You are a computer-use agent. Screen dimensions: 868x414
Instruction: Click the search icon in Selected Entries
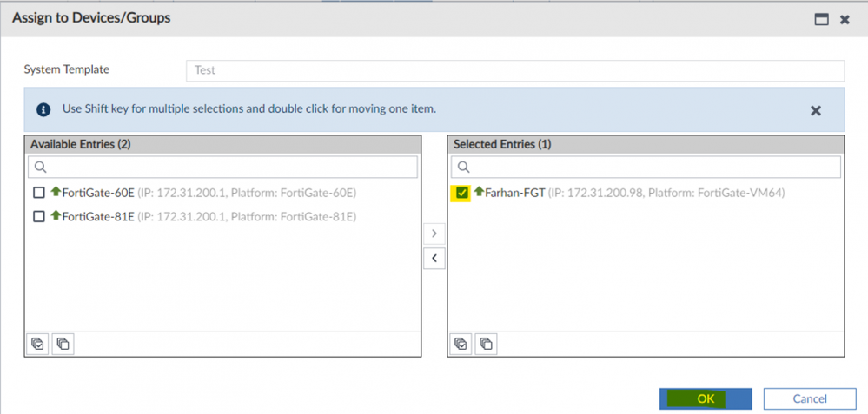[464, 167]
